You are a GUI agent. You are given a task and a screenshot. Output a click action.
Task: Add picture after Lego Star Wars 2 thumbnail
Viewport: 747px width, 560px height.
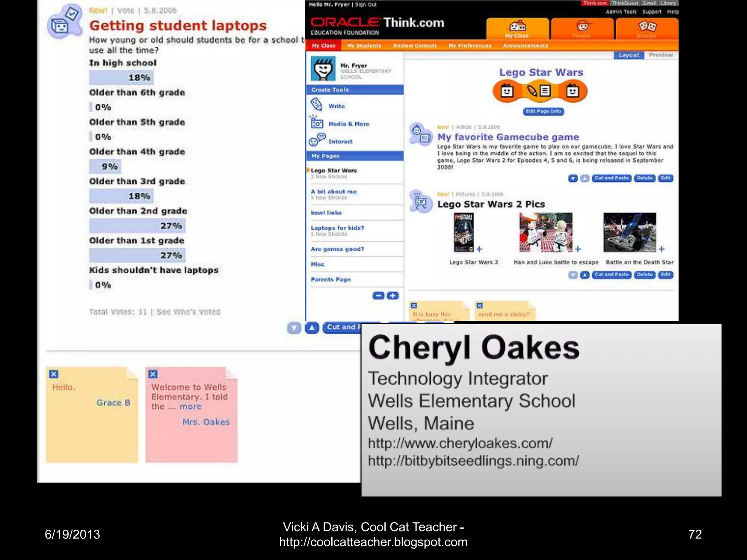click(x=479, y=249)
